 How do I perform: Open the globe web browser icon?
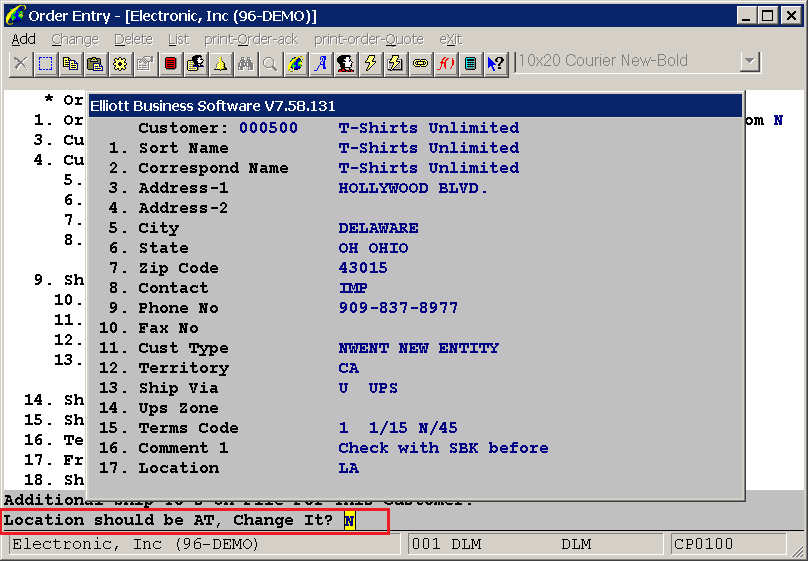point(295,64)
